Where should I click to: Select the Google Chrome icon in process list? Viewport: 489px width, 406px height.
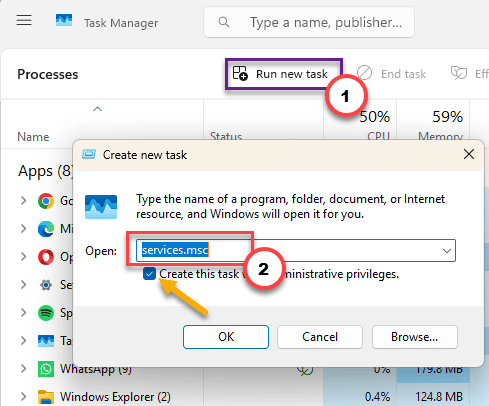click(46, 201)
